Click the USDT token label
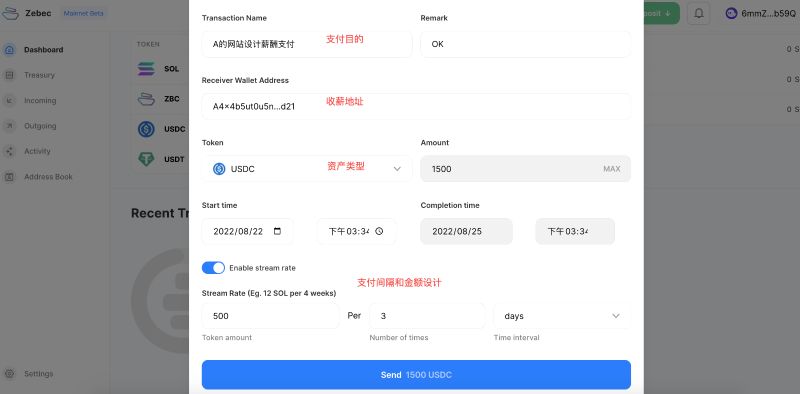Viewport: 800px width, 394px height. tap(174, 159)
